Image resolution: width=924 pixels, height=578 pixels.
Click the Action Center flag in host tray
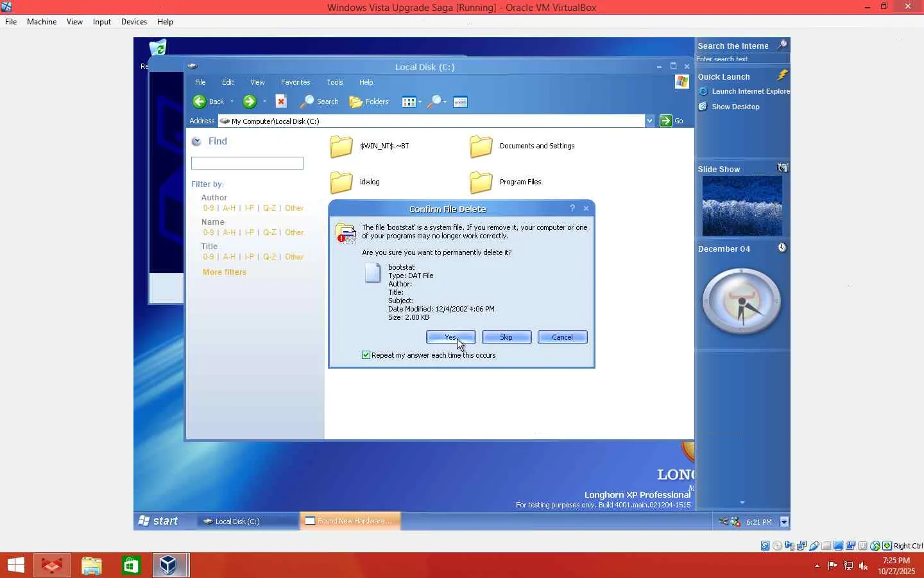click(832, 566)
